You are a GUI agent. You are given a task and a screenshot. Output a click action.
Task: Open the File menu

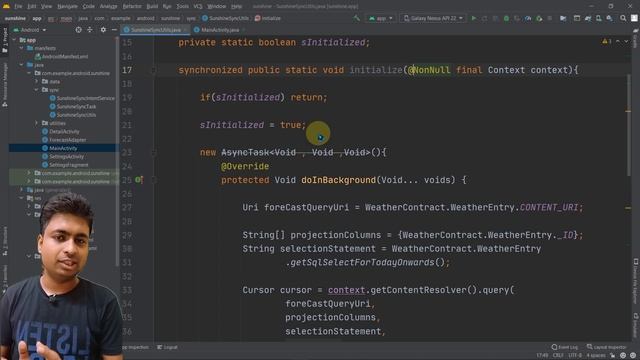click(18, 7)
